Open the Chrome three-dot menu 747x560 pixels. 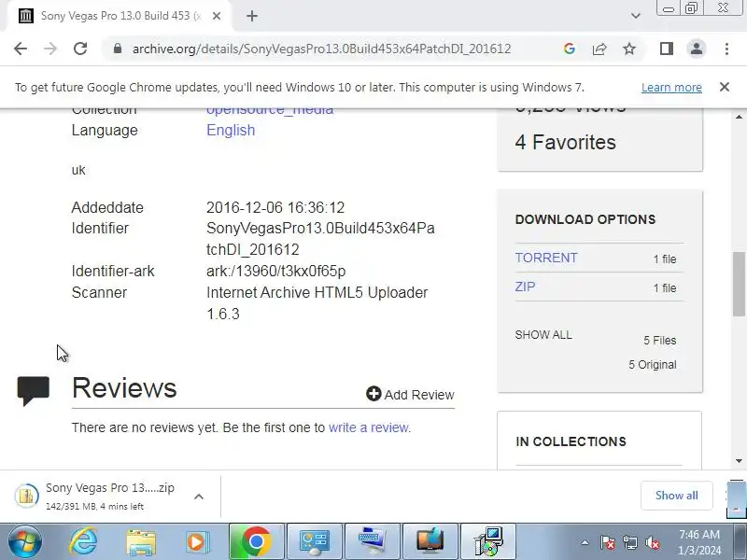pyautogui.click(x=726, y=49)
